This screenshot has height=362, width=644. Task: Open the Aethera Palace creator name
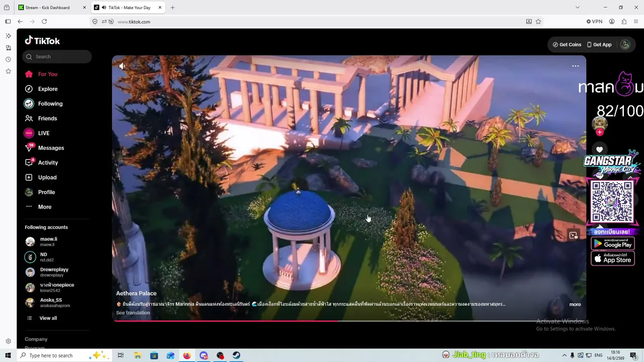(x=136, y=293)
